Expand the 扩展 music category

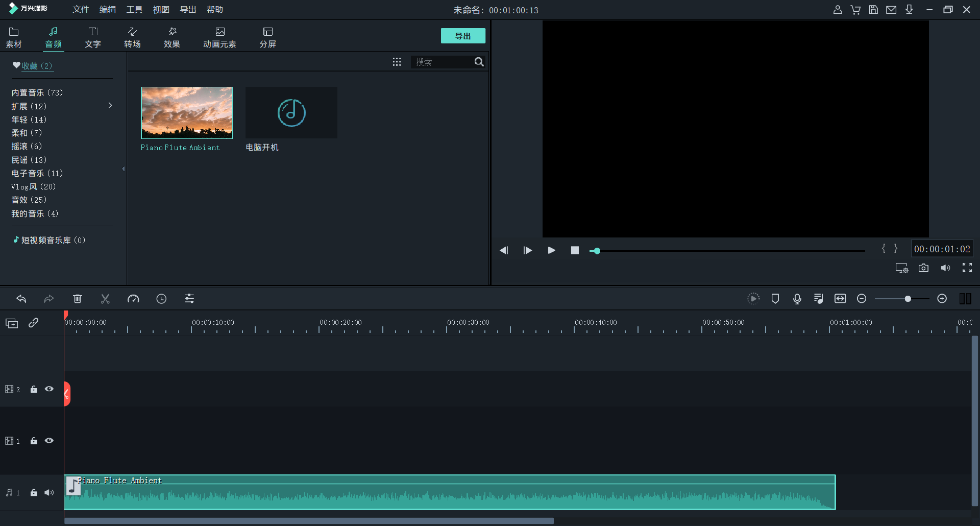point(110,105)
